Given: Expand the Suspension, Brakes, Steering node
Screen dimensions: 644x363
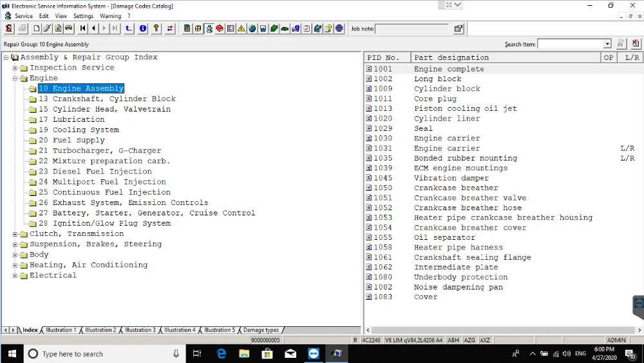Looking at the screenshot, I should click(15, 244).
